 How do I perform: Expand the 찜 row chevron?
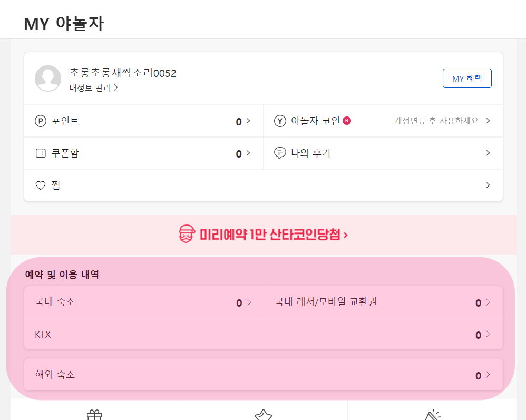click(x=488, y=185)
